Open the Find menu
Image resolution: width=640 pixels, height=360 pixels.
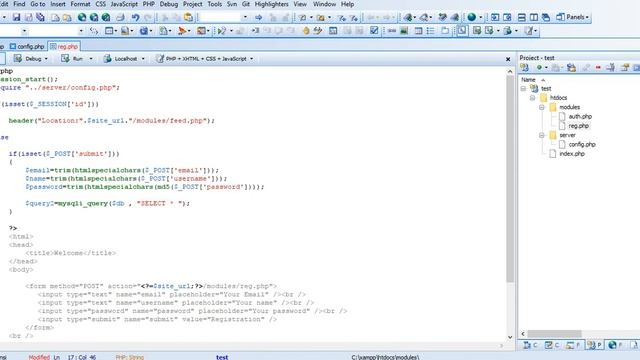[19, 4]
